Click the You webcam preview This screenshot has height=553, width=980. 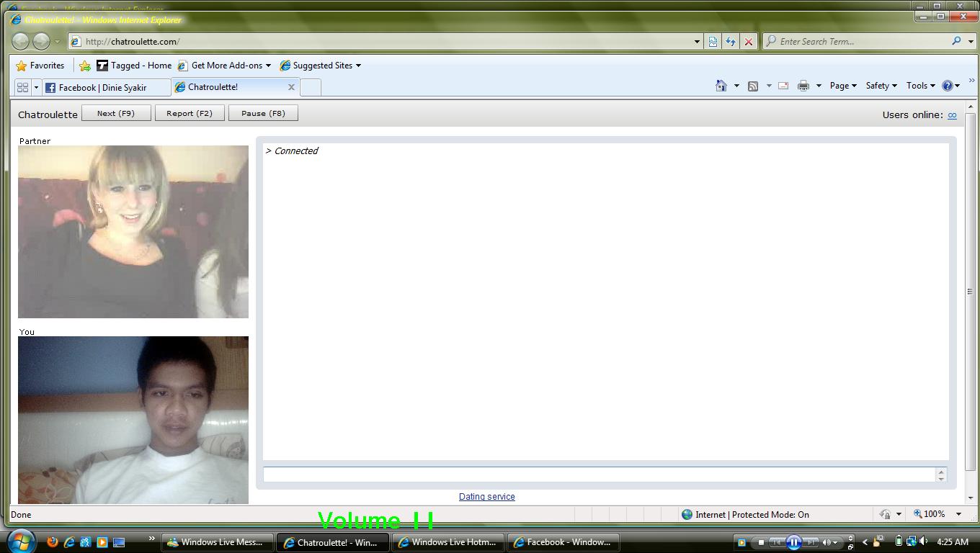(133, 420)
